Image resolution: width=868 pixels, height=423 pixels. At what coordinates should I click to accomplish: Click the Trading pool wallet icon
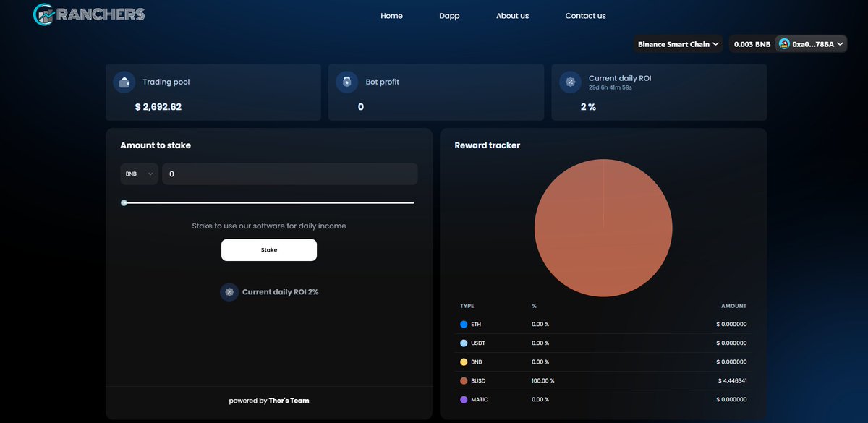pyautogui.click(x=124, y=82)
